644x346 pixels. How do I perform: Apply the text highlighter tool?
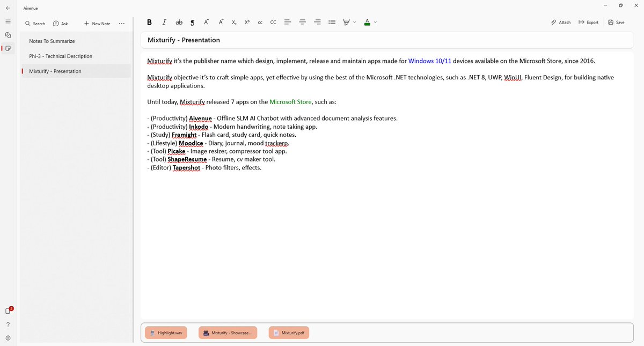[x=347, y=23]
